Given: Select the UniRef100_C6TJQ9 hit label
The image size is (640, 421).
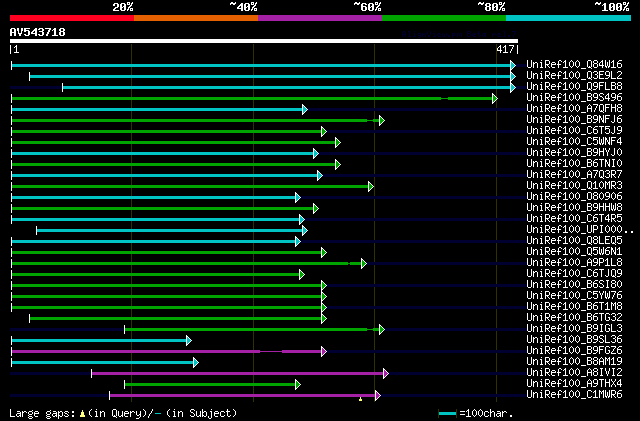Looking at the screenshot, I should tap(574, 274).
